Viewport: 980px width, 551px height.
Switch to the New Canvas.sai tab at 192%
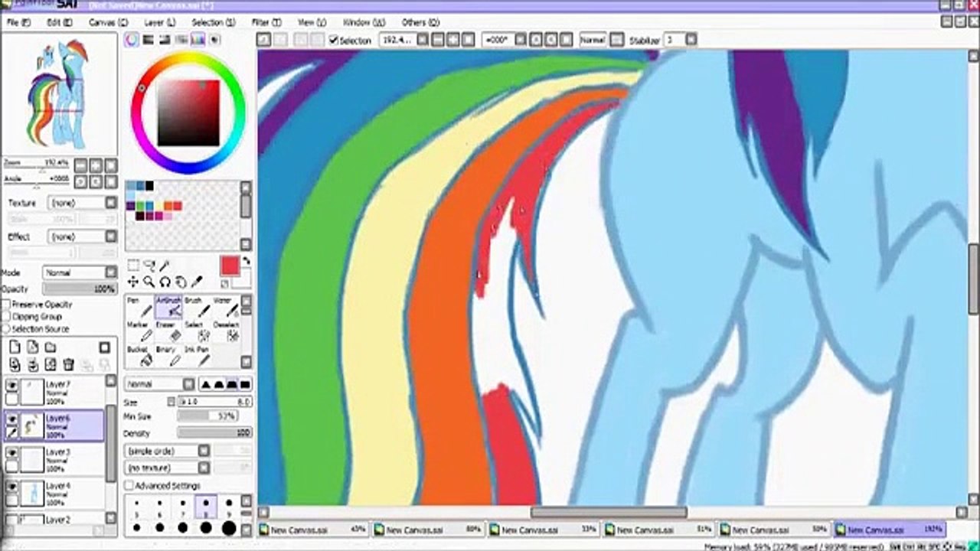(890, 530)
